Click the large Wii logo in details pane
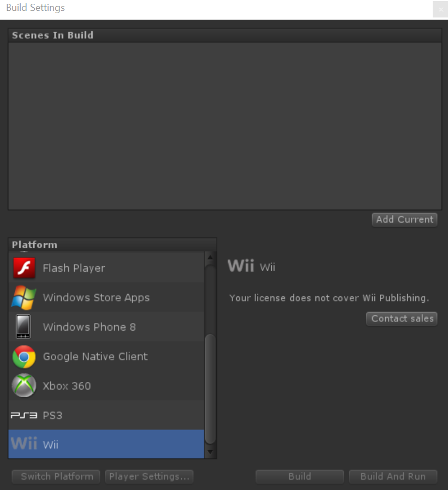Viewport: 448px width, 490px height. (x=241, y=266)
